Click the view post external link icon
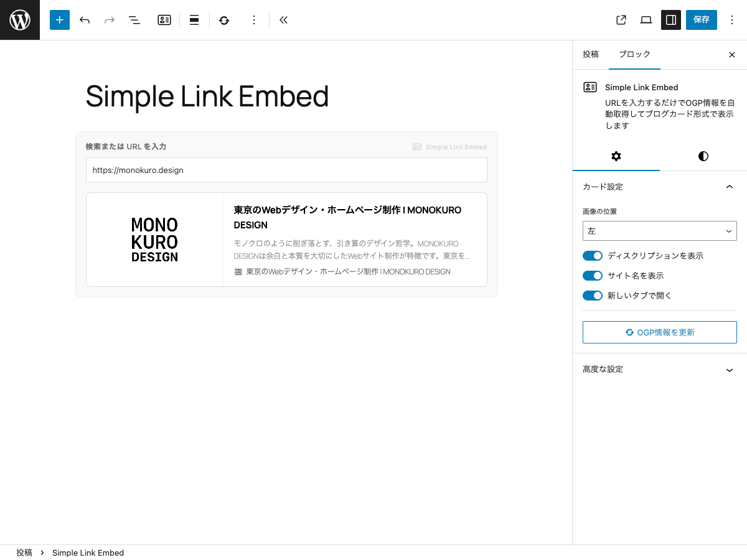This screenshot has height=560, width=747. [621, 20]
